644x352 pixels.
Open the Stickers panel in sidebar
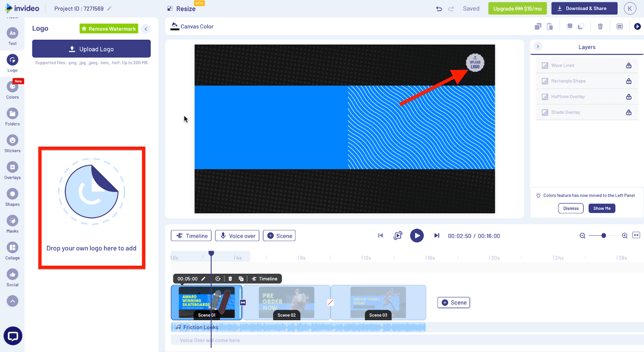(12, 140)
